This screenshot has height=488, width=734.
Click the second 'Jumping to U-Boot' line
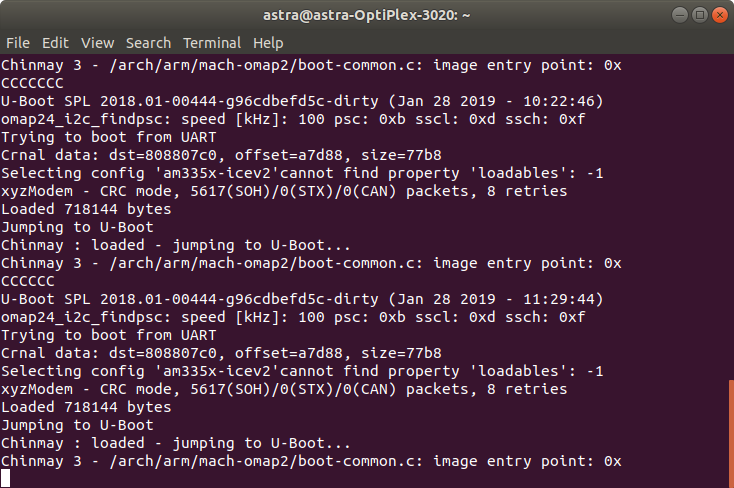coord(77,425)
